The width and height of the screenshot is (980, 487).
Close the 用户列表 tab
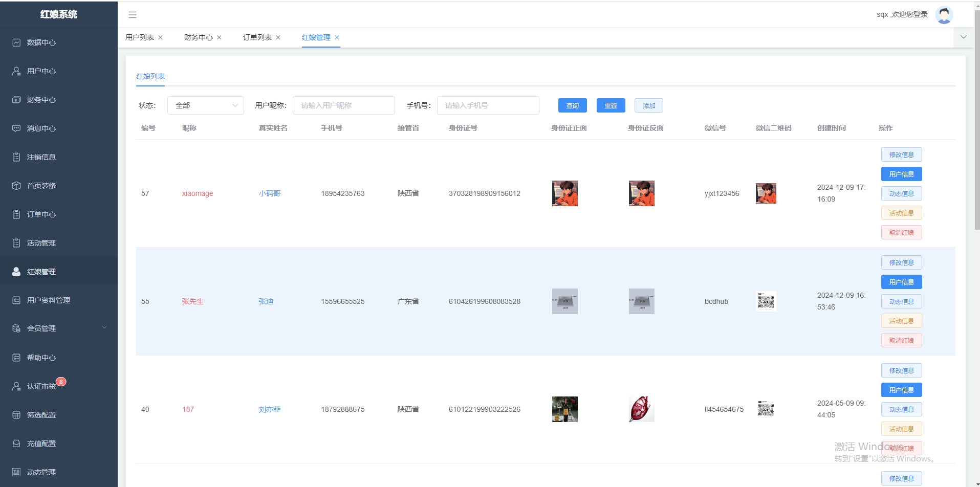pos(160,37)
